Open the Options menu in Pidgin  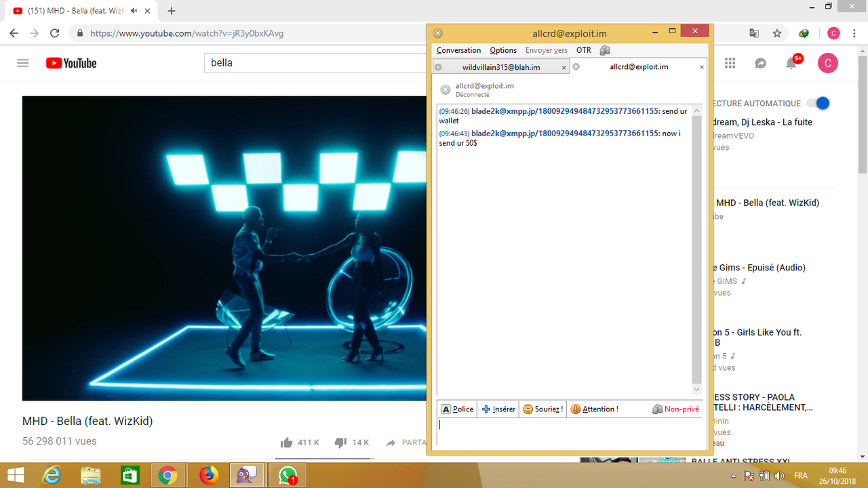503,50
